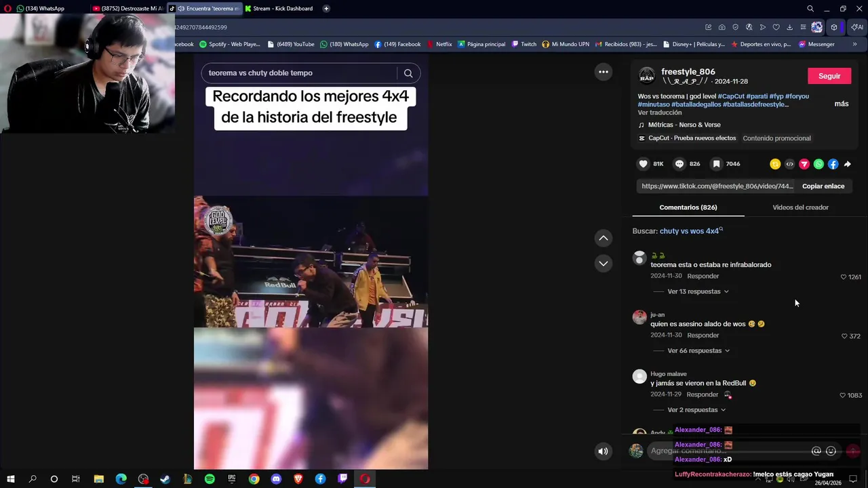Open embed code icon
Image resolution: width=868 pixels, height=488 pixels.
[x=789, y=164]
